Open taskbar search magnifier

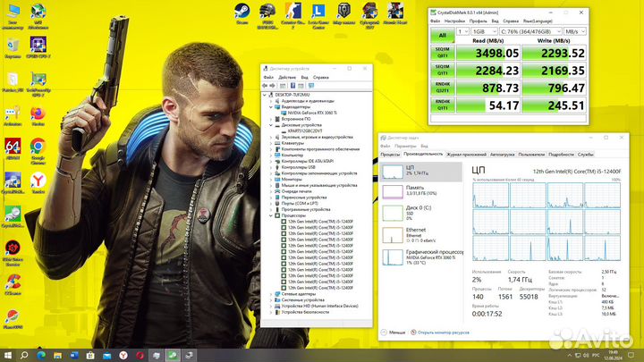pyautogui.click(x=24, y=355)
